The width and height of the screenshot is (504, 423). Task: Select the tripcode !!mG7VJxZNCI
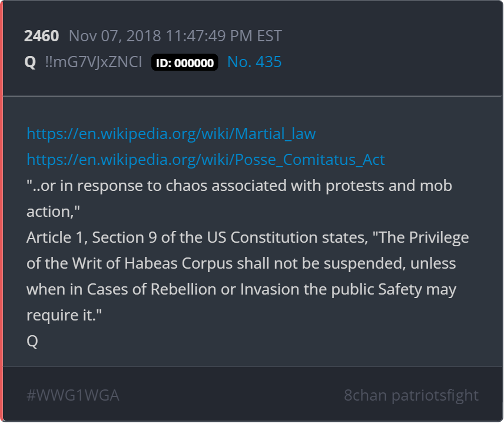point(93,62)
